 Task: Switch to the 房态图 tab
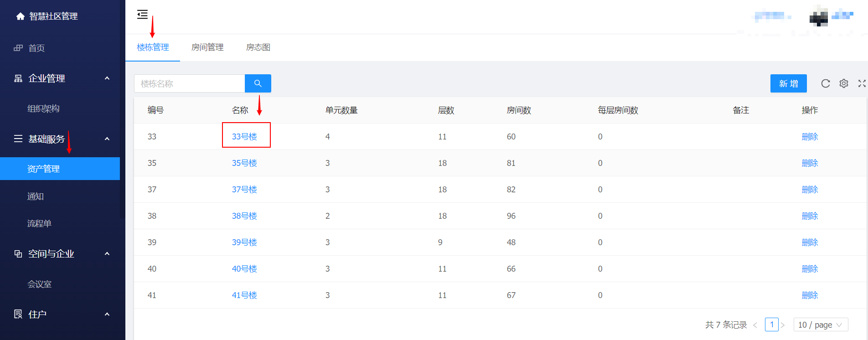258,47
